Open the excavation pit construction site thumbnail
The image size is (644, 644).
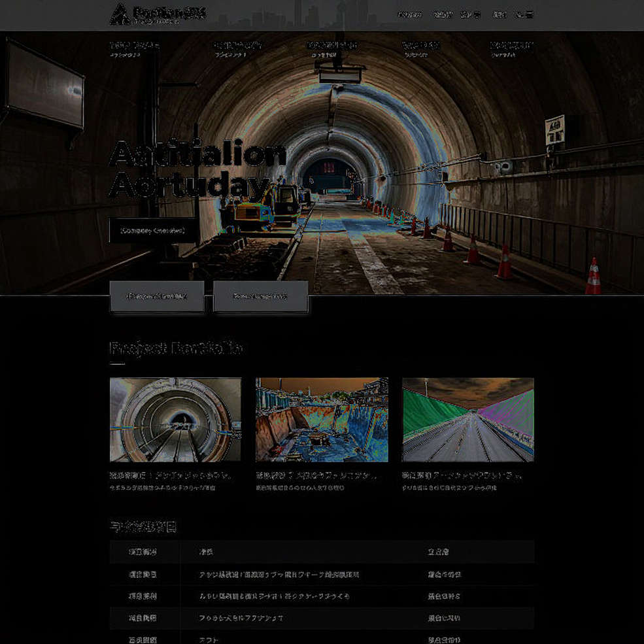[322, 420]
